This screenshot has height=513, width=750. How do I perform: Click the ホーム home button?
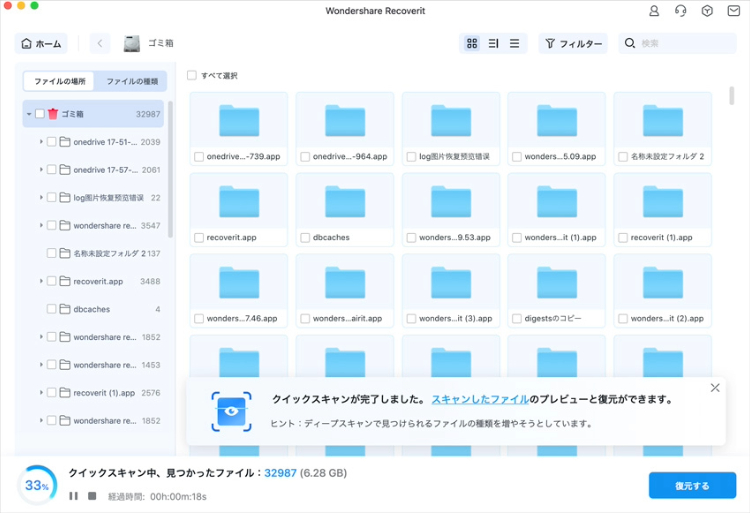41,44
